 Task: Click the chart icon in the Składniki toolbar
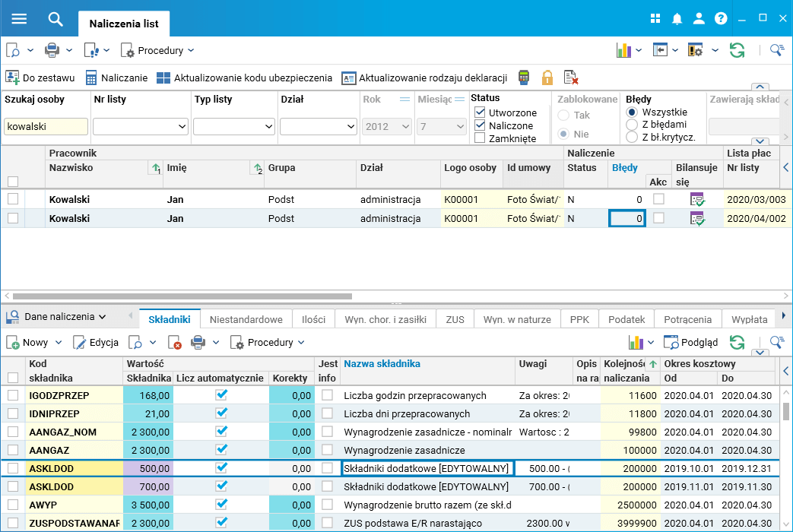point(636,342)
